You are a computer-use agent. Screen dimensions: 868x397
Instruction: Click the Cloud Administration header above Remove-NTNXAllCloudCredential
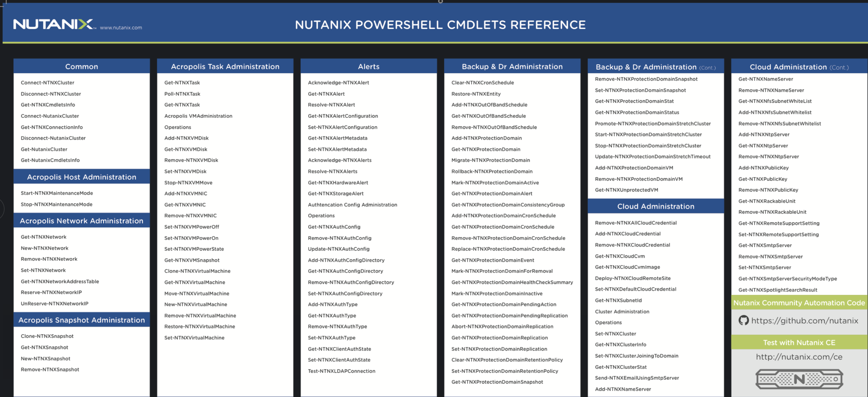point(656,206)
